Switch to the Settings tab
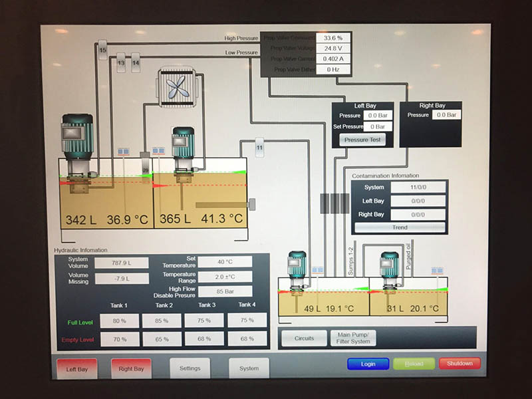The width and height of the screenshot is (532, 399). pyautogui.click(x=190, y=368)
